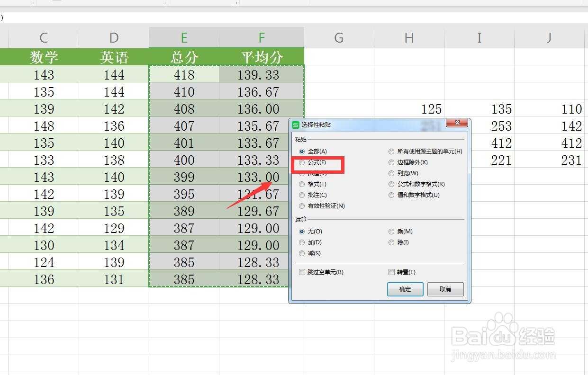
Task: Select column H header
Action: pos(409,37)
